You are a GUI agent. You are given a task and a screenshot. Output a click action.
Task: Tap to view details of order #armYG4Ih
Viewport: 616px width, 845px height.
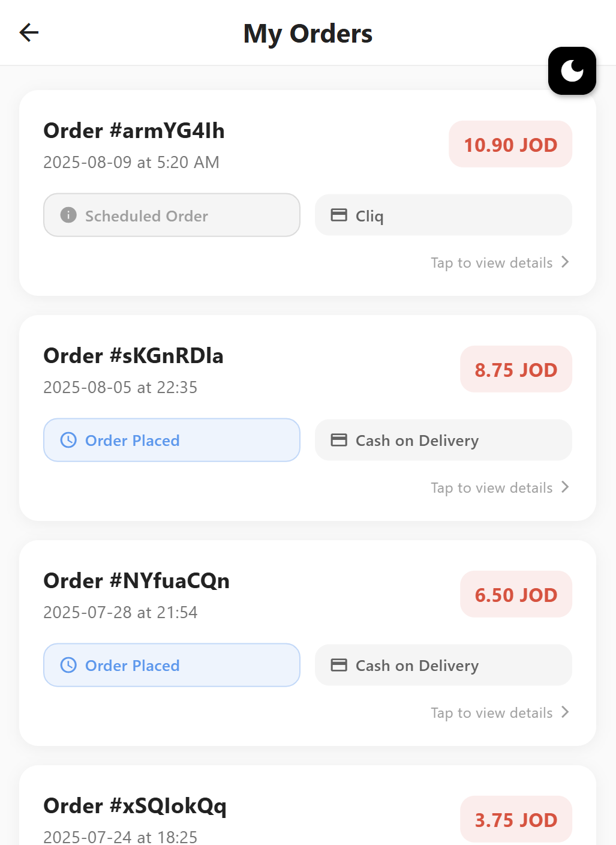point(492,263)
